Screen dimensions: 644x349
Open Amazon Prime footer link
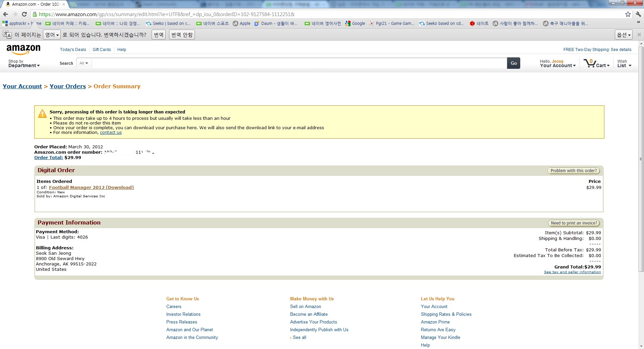tap(435, 322)
